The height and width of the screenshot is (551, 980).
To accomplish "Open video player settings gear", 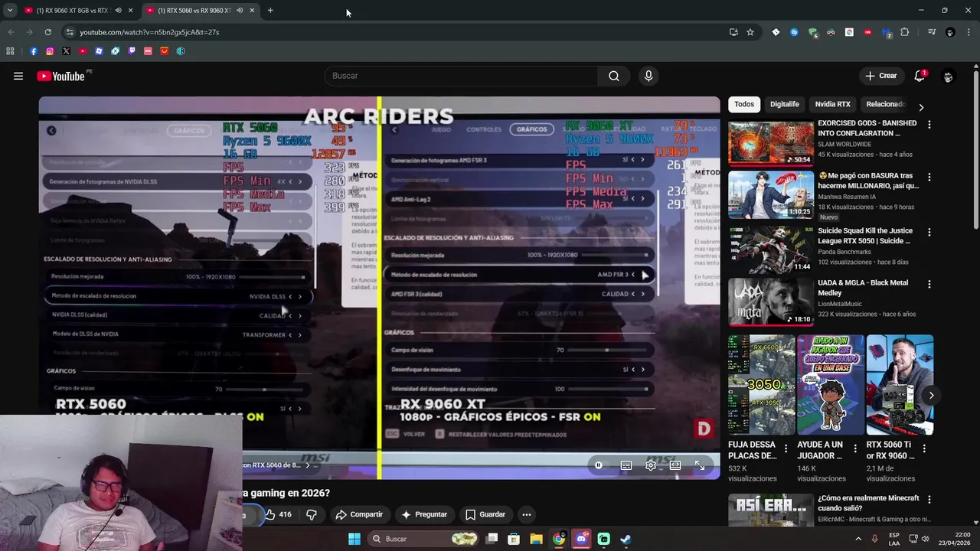I will tap(651, 465).
